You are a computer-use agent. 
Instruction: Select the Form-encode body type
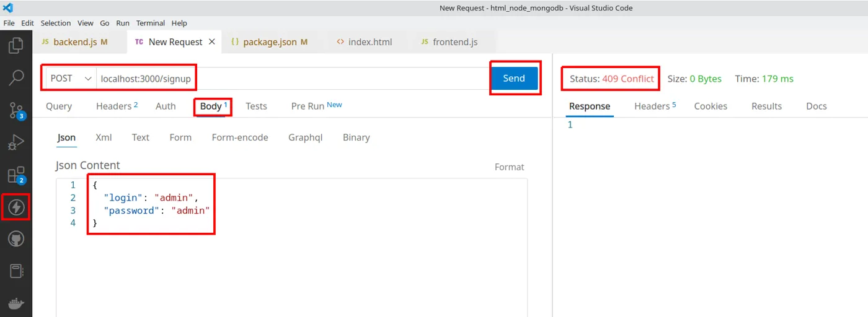pos(240,137)
